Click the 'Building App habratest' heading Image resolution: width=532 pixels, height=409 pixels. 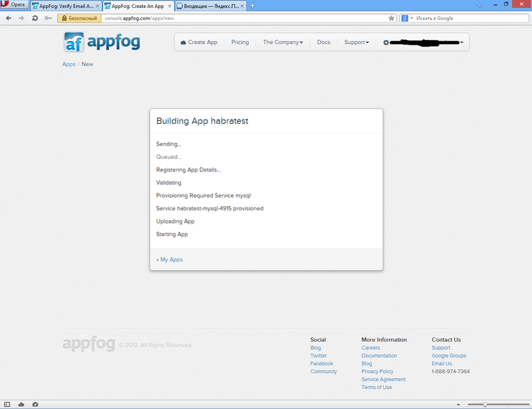(x=202, y=121)
